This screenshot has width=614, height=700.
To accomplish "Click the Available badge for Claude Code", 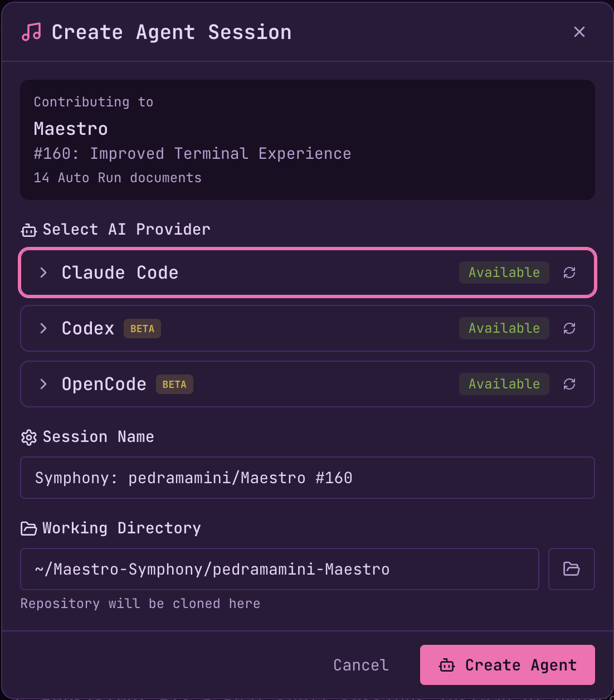I will (x=504, y=273).
